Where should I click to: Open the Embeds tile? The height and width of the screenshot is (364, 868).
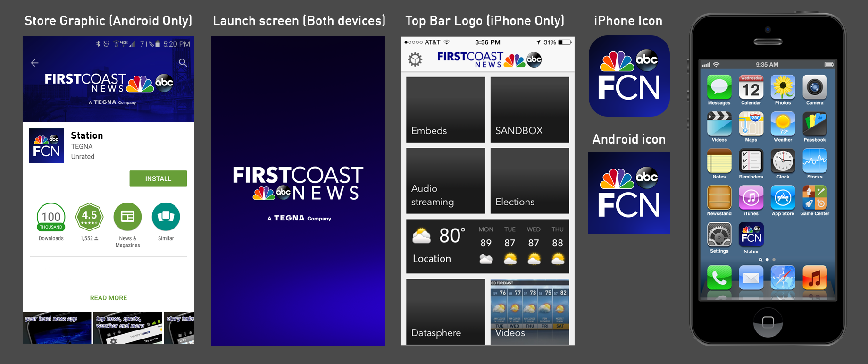coord(445,110)
